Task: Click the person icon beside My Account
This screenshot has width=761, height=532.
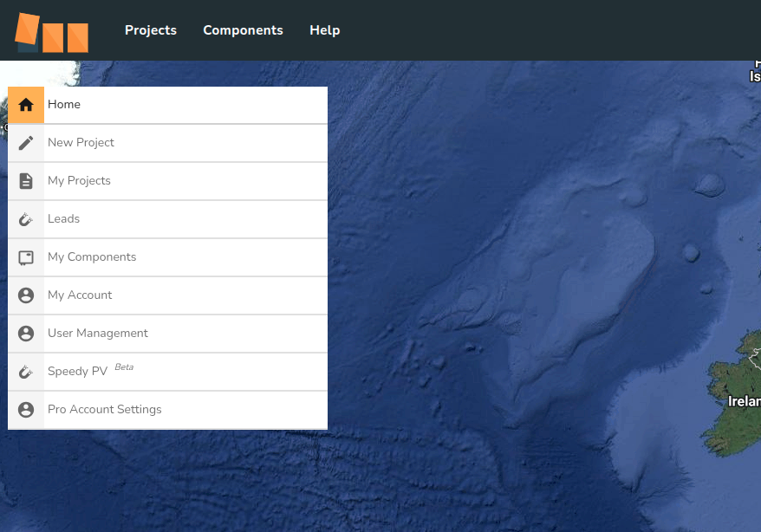Action: coord(26,295)
